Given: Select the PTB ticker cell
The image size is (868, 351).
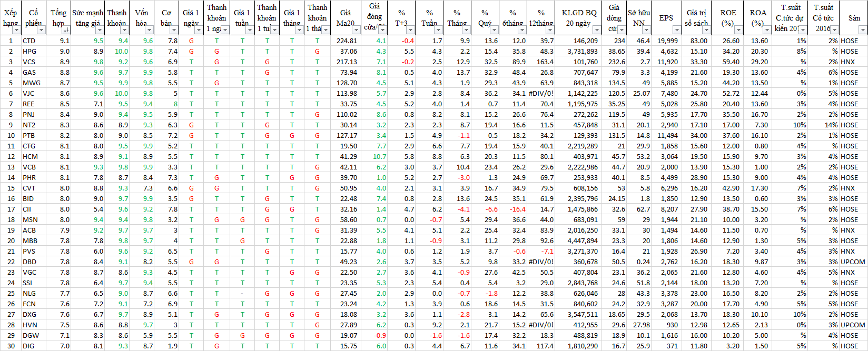Looking at the screenshot, I should [34, 135].
